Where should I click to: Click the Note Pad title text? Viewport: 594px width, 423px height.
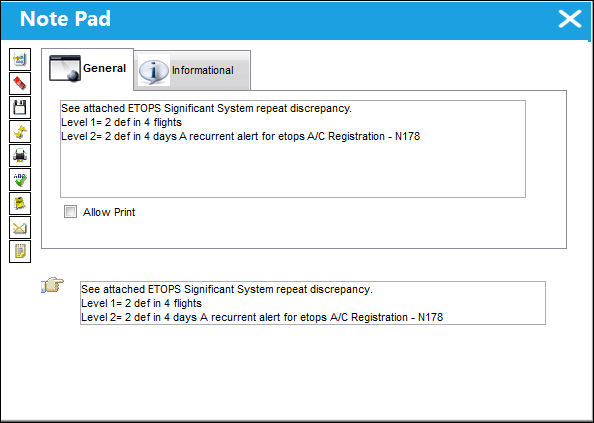65,19
